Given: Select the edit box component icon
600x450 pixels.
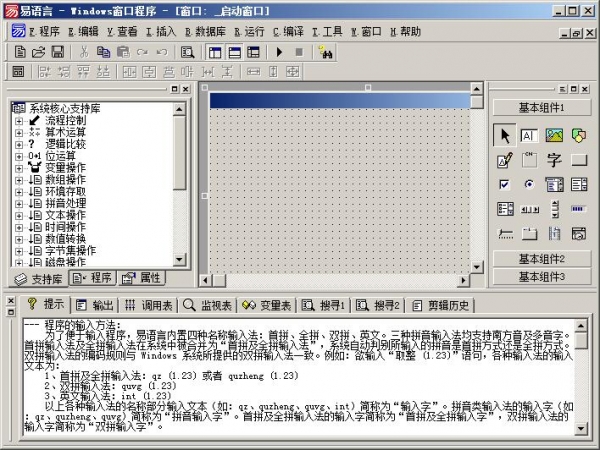Looking at the screenshot, I should click(529, 135).
